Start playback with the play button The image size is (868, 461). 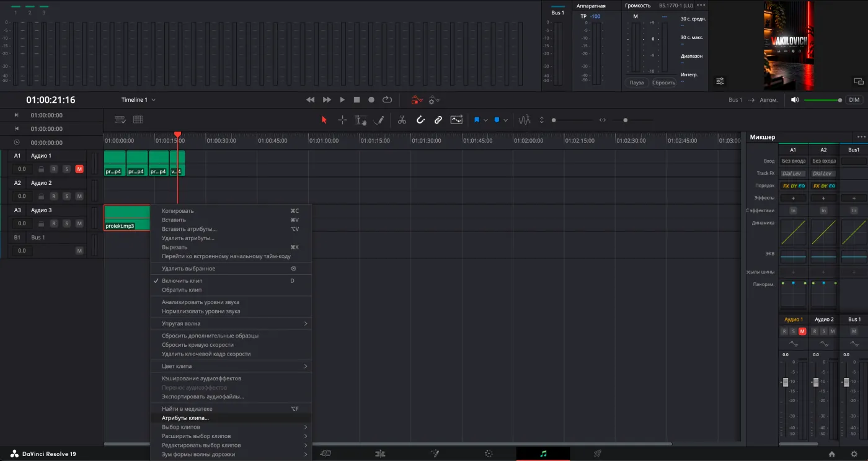342,100
